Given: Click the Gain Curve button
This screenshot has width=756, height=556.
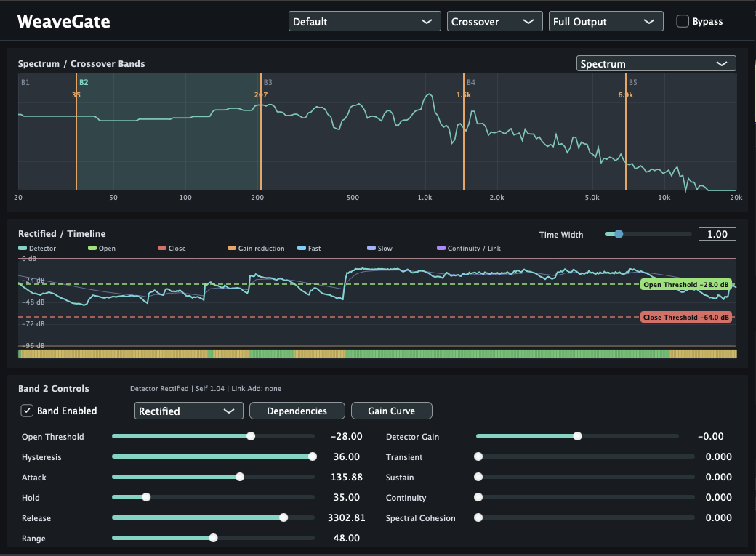Looking at the screenshot, I should click(x=392, y=411).
